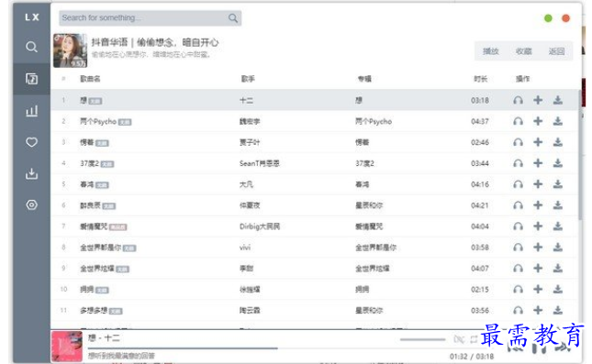Open the downloads page in sidebar
The width and height of the screenshot is (592, 364).
(x=32, y=173)
